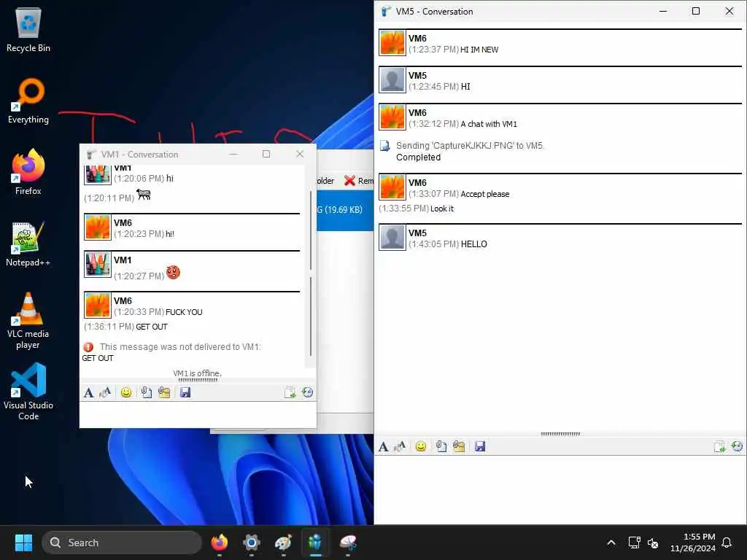Open File Transfers icon in VM5 conversation

[x=719, y=447]
